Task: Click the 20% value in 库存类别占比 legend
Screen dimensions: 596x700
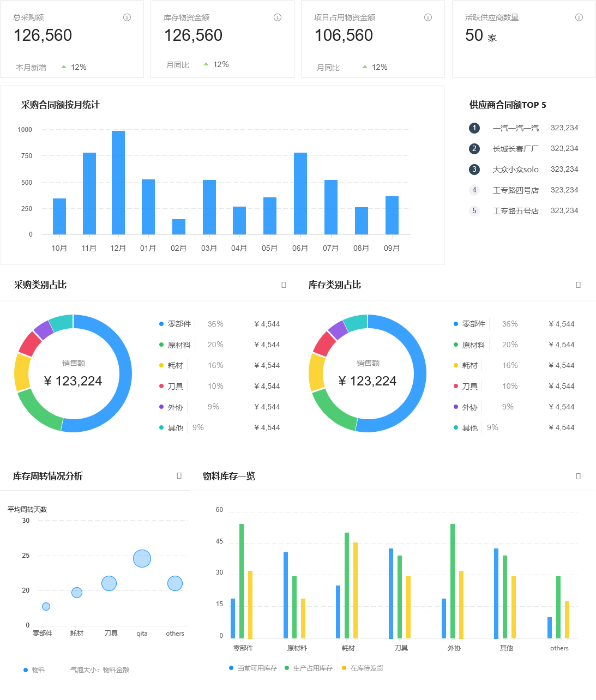Action: [510, 345]
